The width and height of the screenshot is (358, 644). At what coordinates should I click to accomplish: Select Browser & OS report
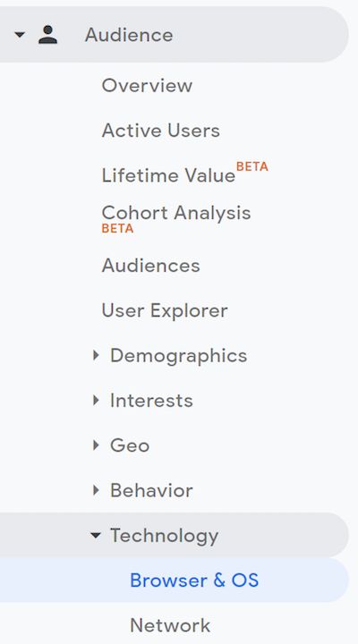point(194,580)
